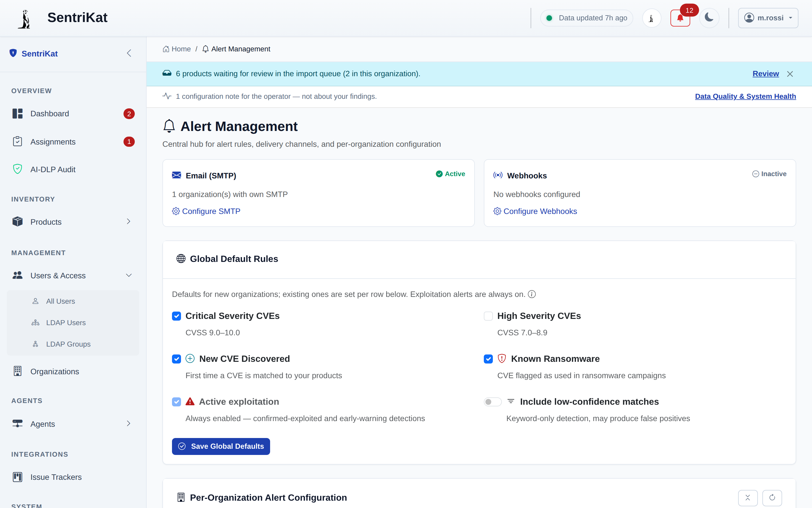Click the Active status on Email card
The height and width of the screenshot is (508, 812).
[450, 174]
